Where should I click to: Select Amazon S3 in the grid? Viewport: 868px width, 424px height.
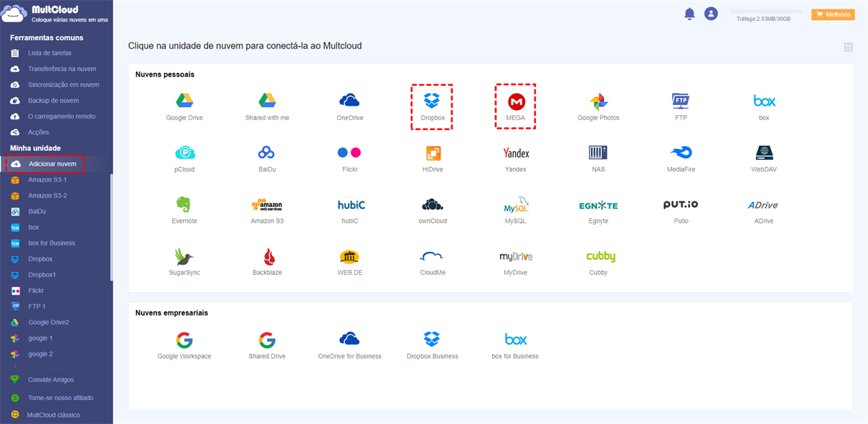pos(267,210)
